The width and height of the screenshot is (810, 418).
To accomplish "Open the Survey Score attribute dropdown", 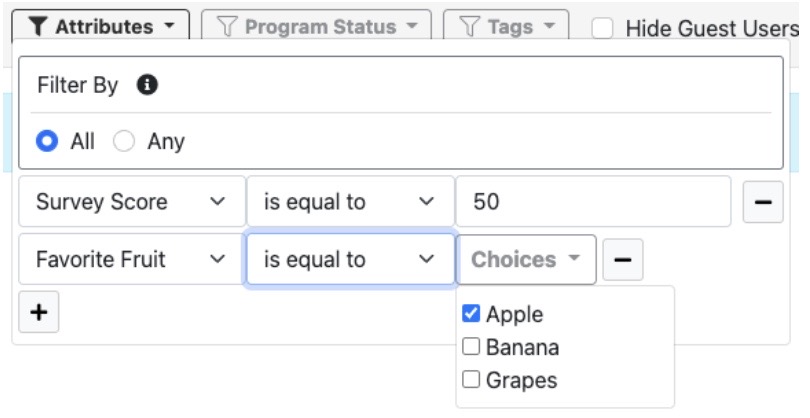I will 131,202.
